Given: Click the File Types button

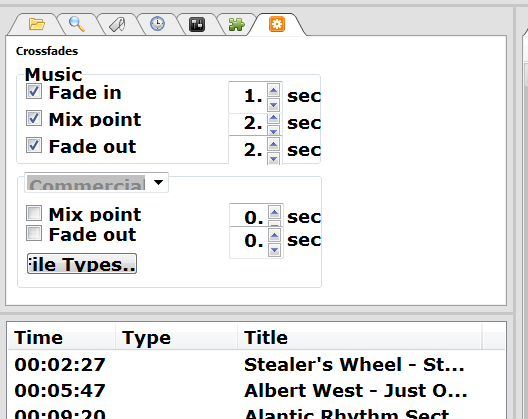Looking at the screenshot, I should 82,263.
